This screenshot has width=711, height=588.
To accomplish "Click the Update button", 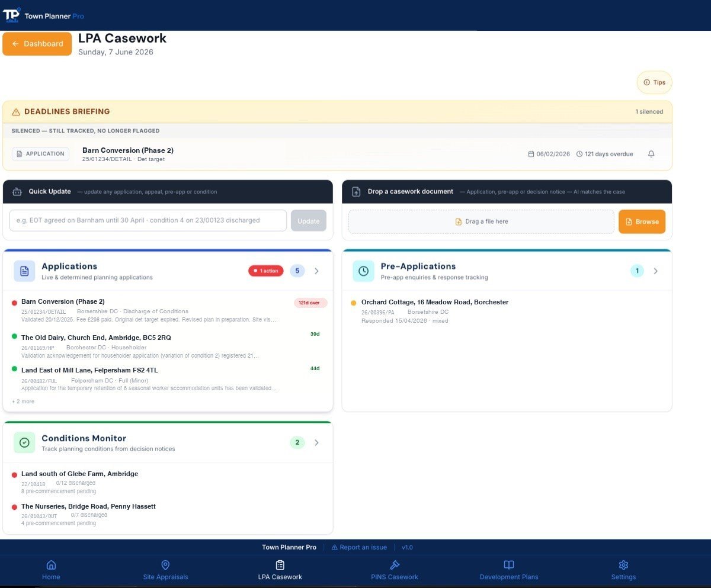I will [308, 221].
